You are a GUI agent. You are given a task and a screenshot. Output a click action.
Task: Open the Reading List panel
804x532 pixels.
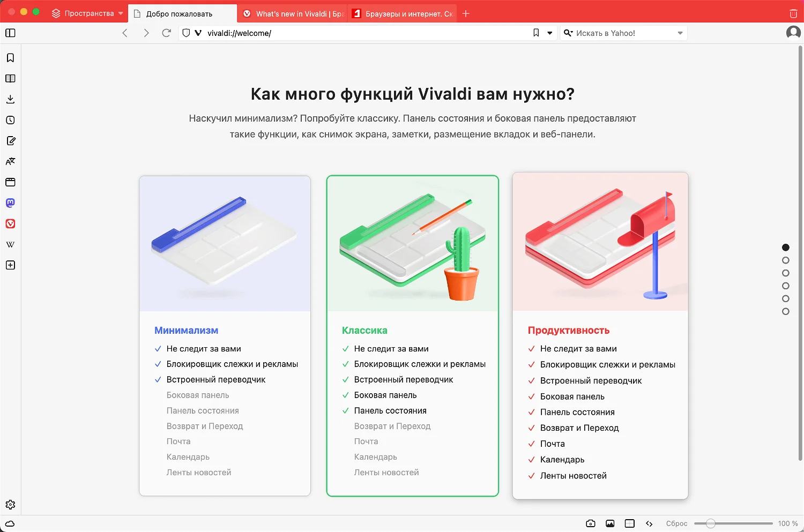point(10,79)
